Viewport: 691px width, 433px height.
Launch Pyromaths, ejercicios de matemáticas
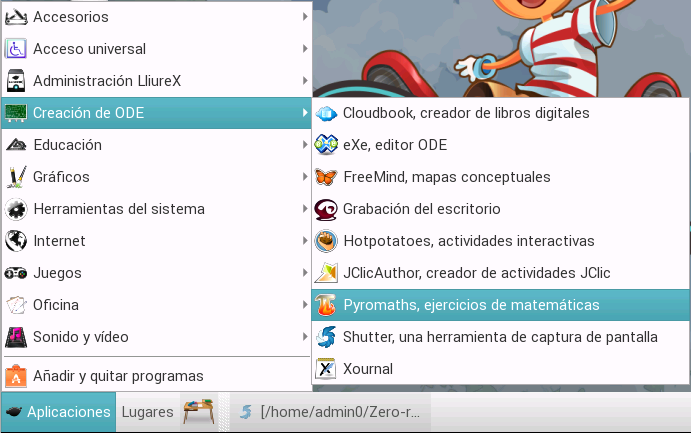click(x=470, y=305)
